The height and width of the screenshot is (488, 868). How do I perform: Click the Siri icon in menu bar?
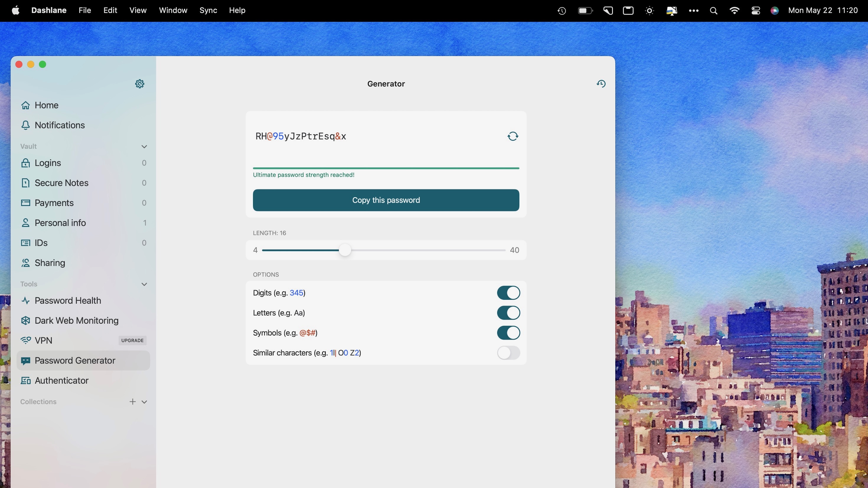click(x=775, y=11)
